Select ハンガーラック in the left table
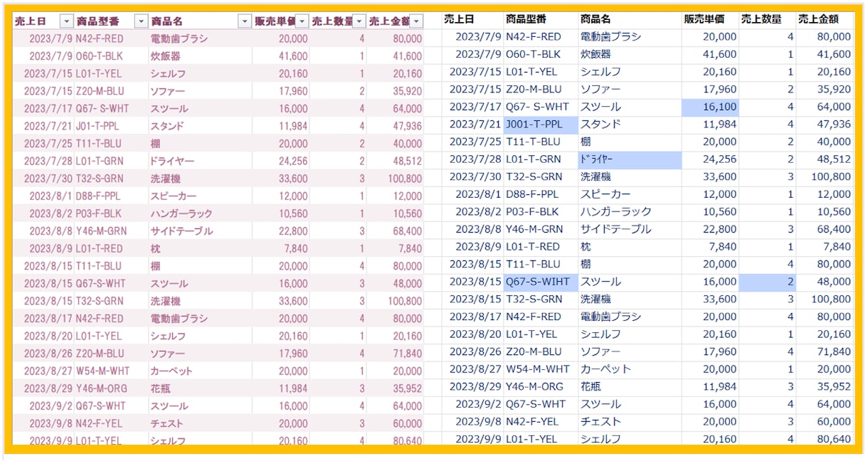868x466 pixels. coord(181,213)
